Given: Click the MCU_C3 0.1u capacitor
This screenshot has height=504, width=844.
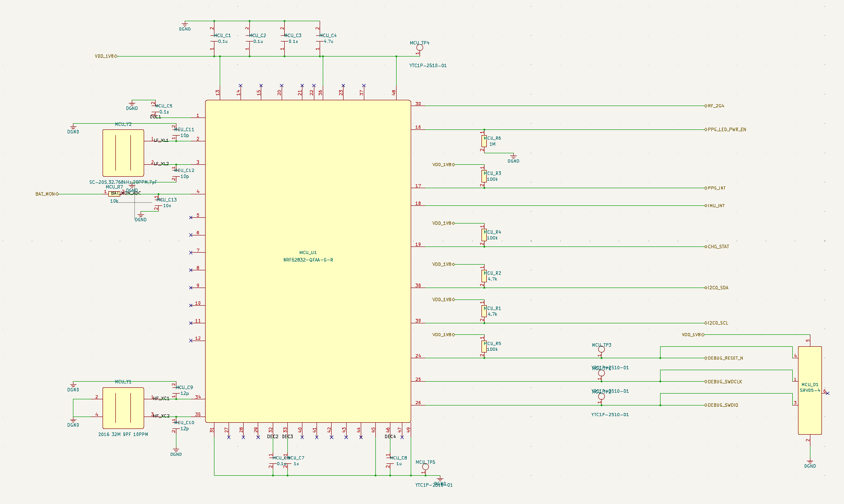Looking at the screenshot, I should pyautogui.click(x=284, y=38).
